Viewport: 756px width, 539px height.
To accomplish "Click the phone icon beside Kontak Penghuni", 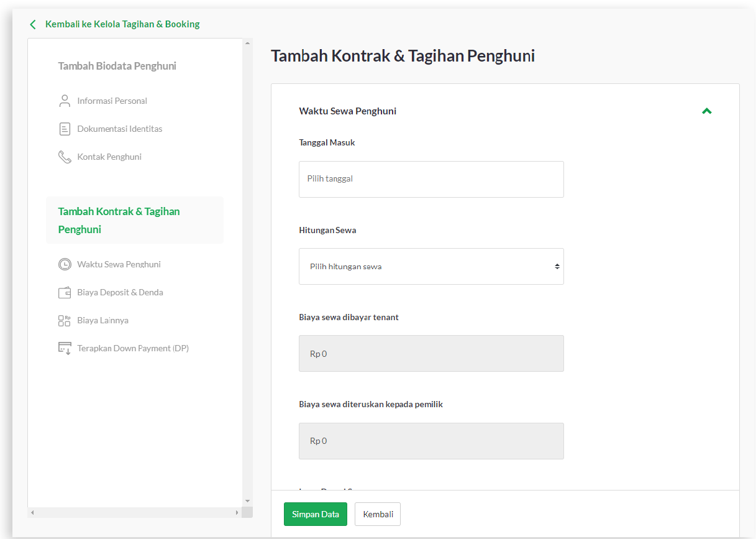I will pos(65,157).
